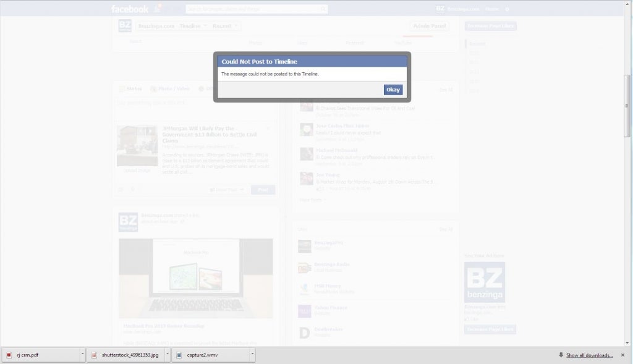Open the Recent dropdown
The width and height of the screenshot is (633, 364).
pos(225,26)
